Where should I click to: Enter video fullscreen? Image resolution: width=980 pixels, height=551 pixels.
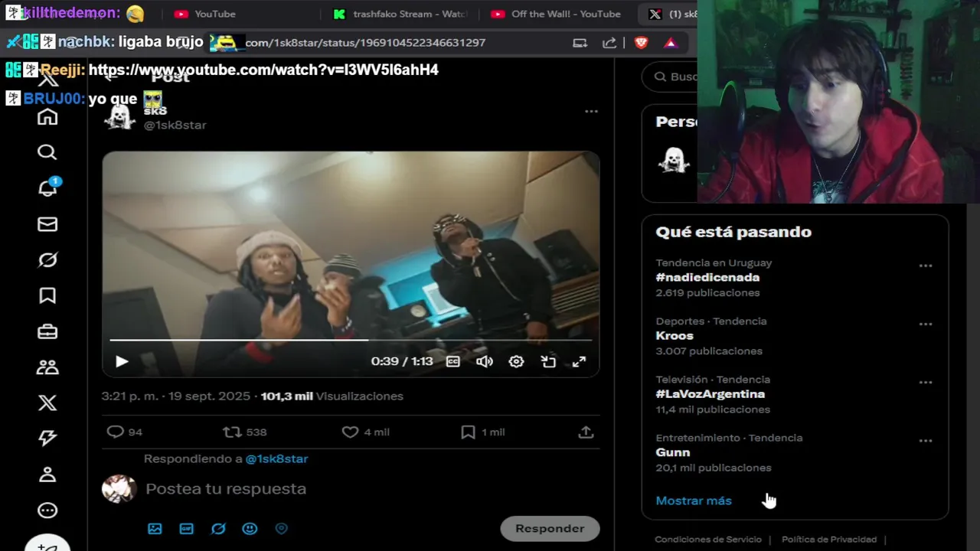click(580, 361)
